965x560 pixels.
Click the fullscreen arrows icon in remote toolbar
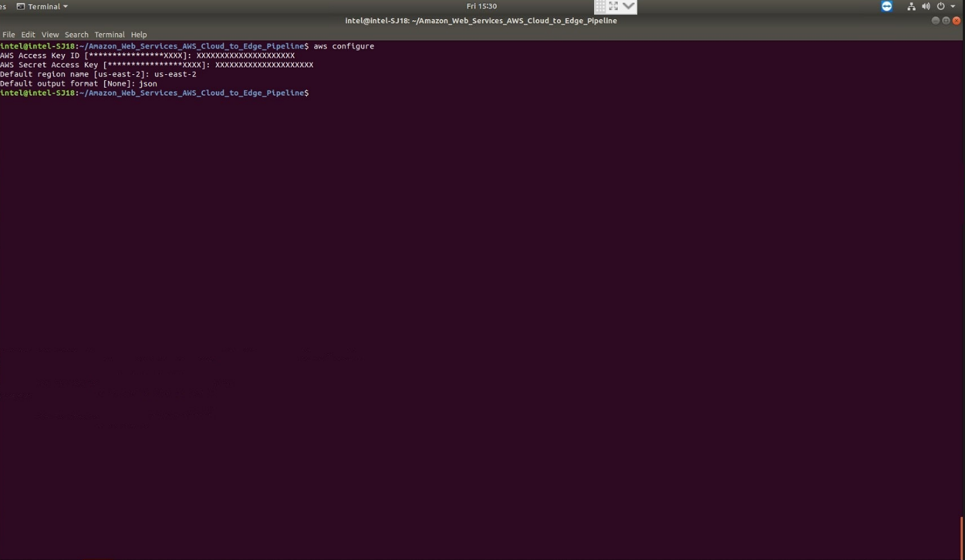pos(614,7)
